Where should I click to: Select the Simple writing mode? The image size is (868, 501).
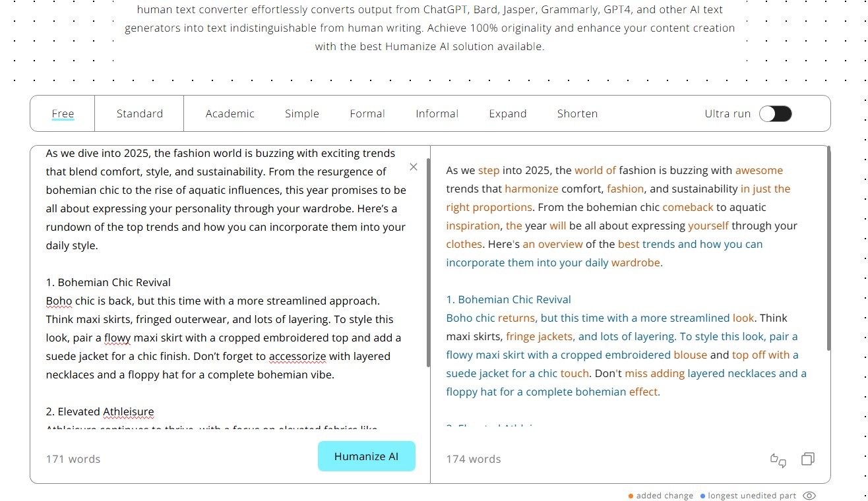point(302,113)
